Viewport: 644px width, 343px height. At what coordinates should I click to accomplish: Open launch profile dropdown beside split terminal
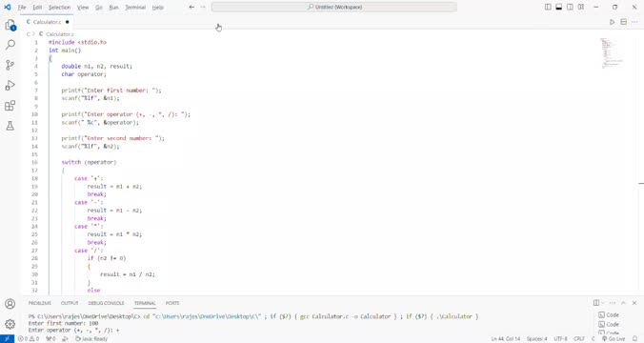(x=602, y=303)
